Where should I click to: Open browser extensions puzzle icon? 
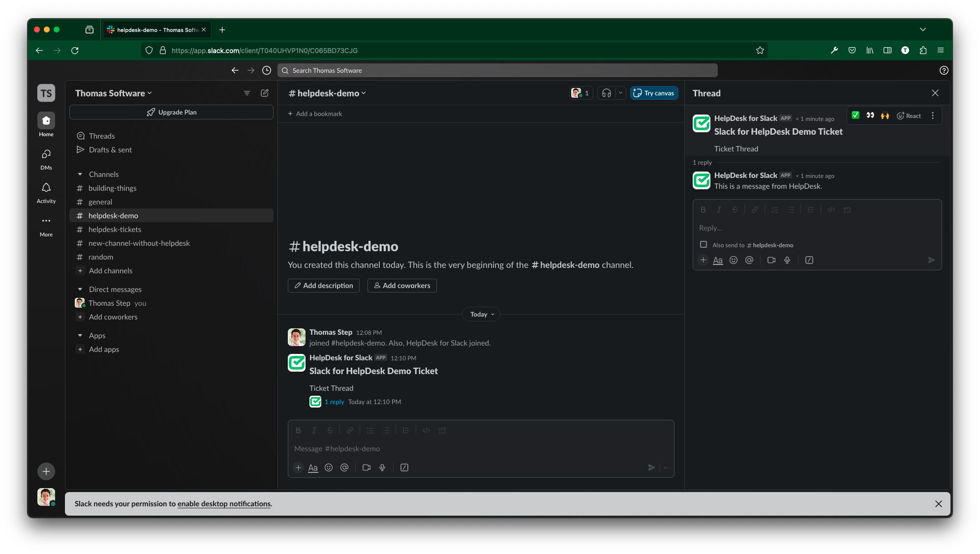(923, 50)
